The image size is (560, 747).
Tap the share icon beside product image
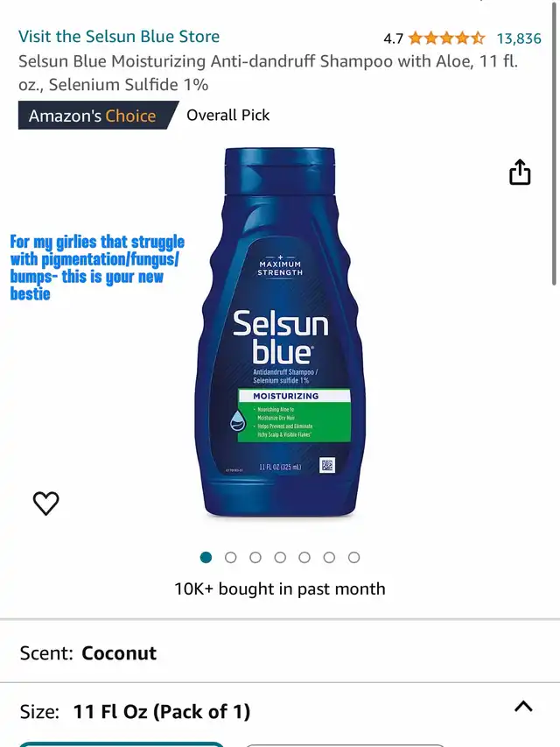tap(520, 172)
